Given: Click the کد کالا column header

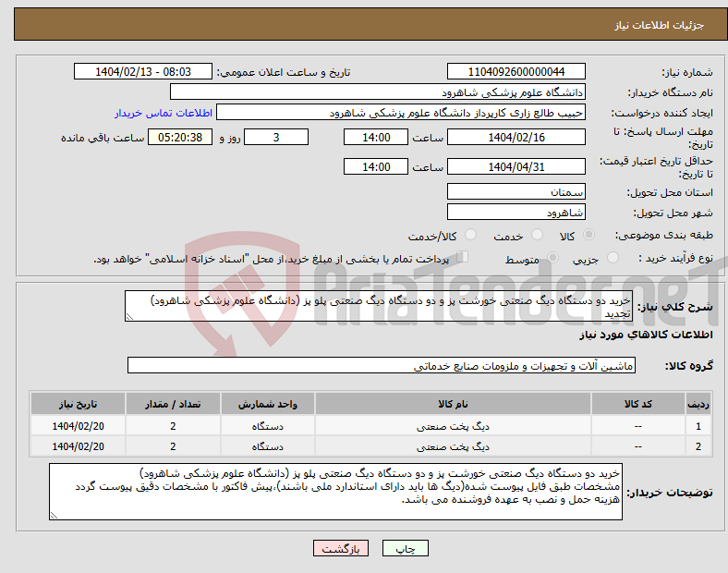Looking at the screenshot, I should coord(638,404).
